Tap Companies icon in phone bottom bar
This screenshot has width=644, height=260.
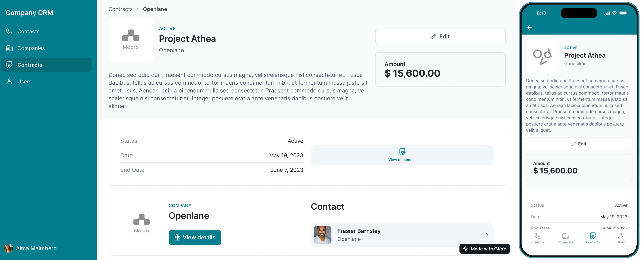[565, 236]
